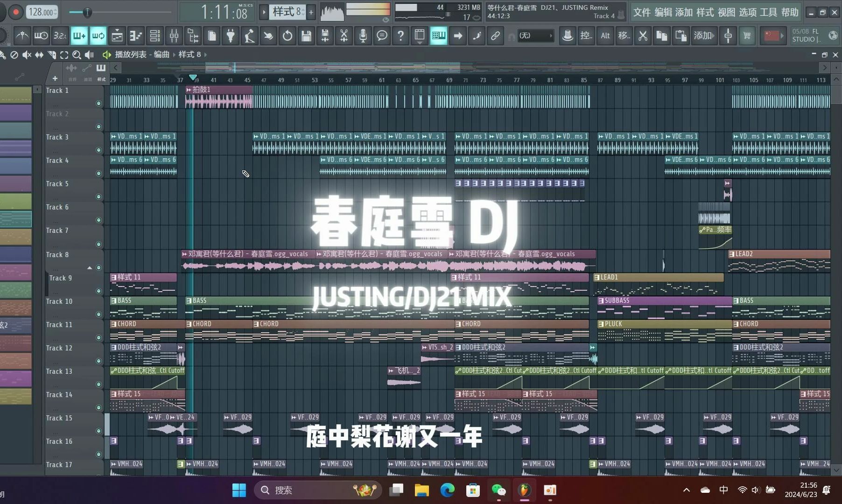
Task: Click the right arrow step icon
Action: click(x=458, y=35)
